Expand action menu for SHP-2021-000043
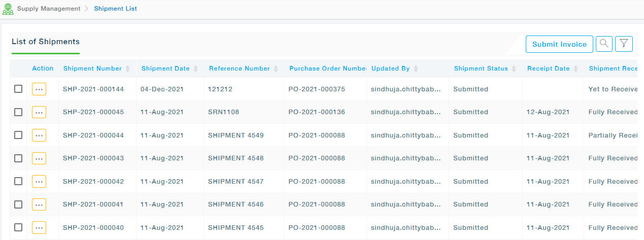This screenshot has width=644, height=240. coord(39,158)
